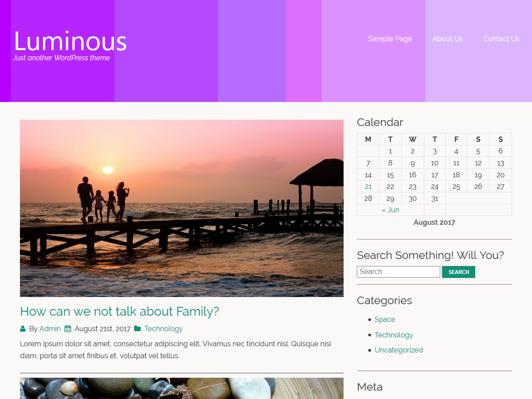The width and height of the screenshot is (532, 399).
Task: Open the Sample Page menu item
Action: tap(390, 39)
